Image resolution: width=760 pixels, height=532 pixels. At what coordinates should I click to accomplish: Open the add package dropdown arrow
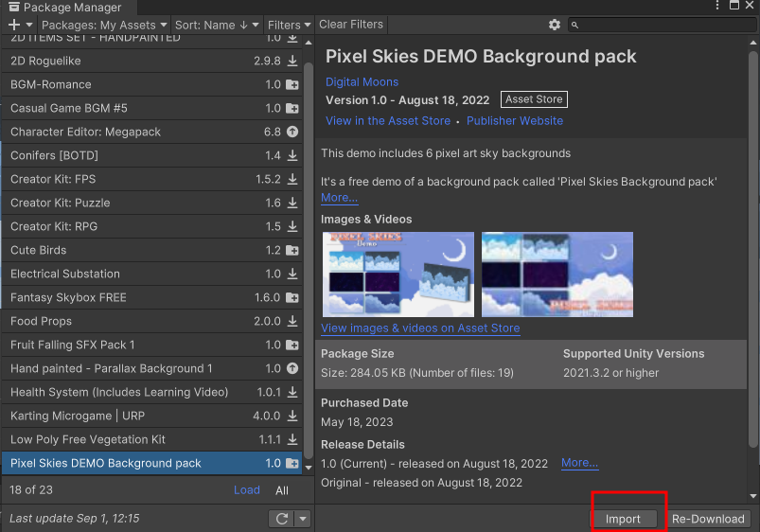coord(29,25)
